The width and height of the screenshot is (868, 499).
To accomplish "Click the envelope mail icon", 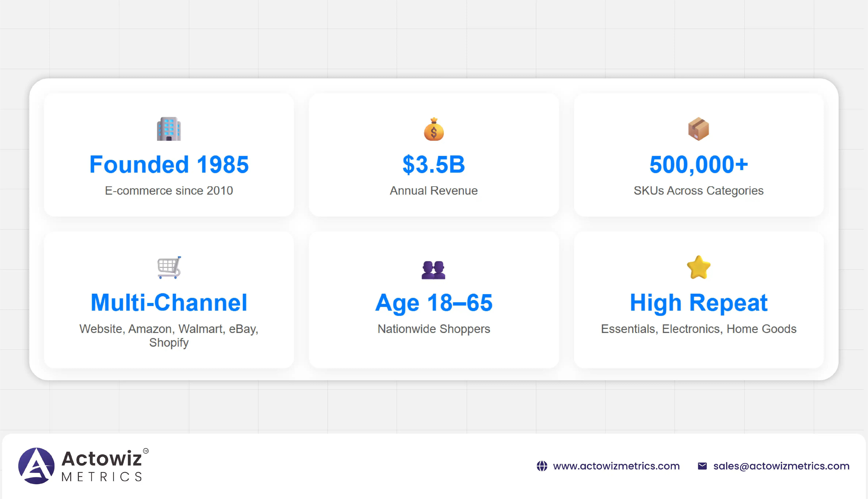I will click(702, 466).
